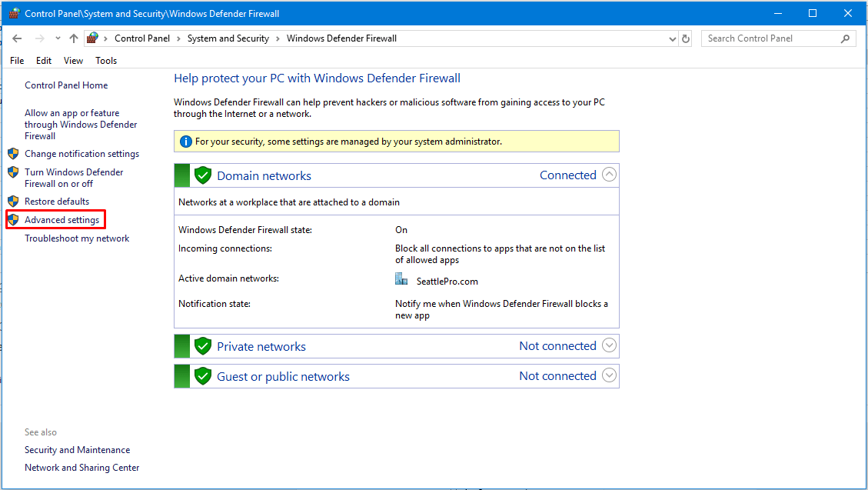This screenshot has height=490, width=868.
Task: Open the address bar history dropdown
Action: pyautogui.click(x=672, y=38)
